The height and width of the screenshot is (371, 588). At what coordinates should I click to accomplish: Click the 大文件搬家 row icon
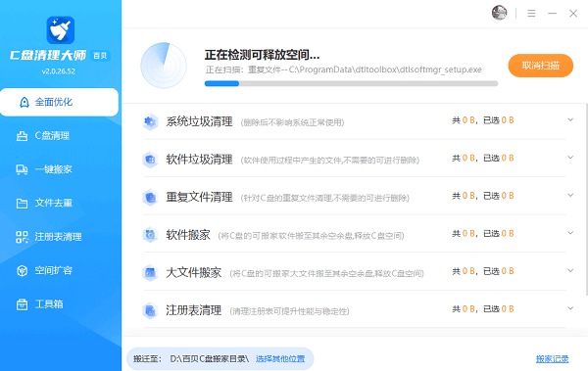click(150, 272)
